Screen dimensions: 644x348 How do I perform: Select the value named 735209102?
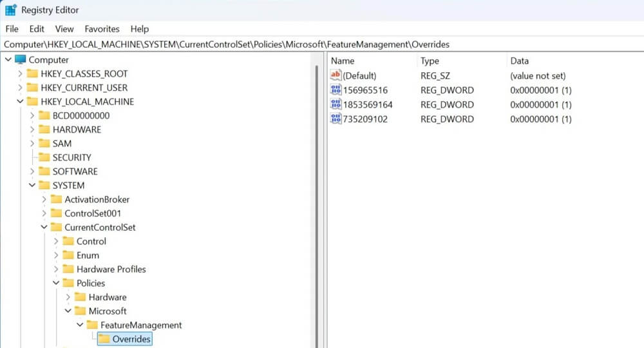[x=365, y=119]
